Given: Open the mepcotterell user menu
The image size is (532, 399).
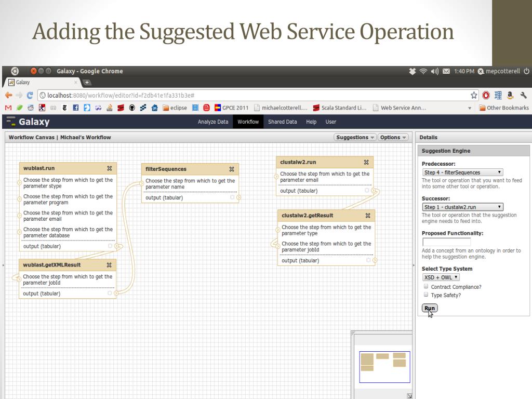Looking at the screenshot, I should [499, 71].
